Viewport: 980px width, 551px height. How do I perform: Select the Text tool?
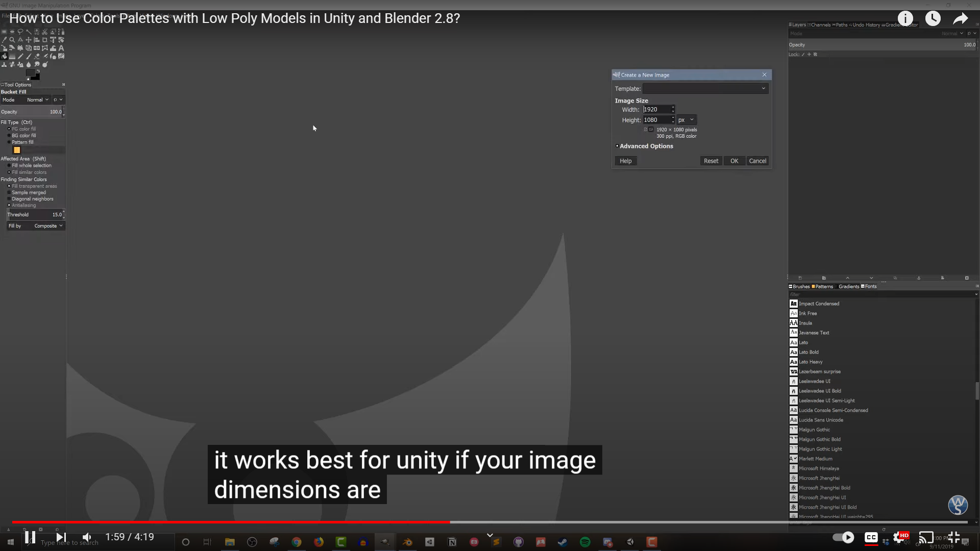coord(61,48)
